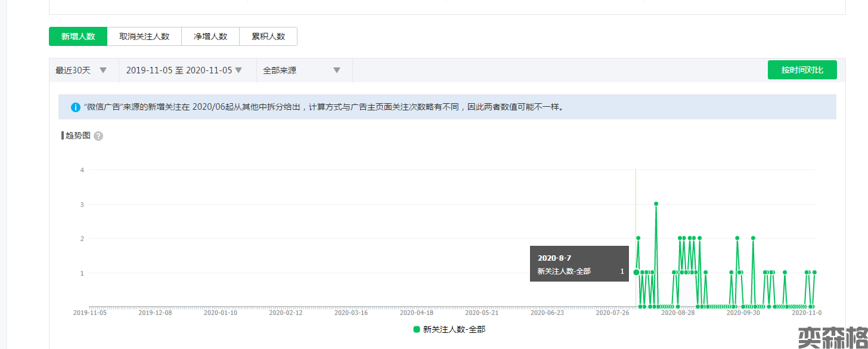Click the 按时间对比 button
868x349 pixels.
pyautogui.click(x=802, y=70)
